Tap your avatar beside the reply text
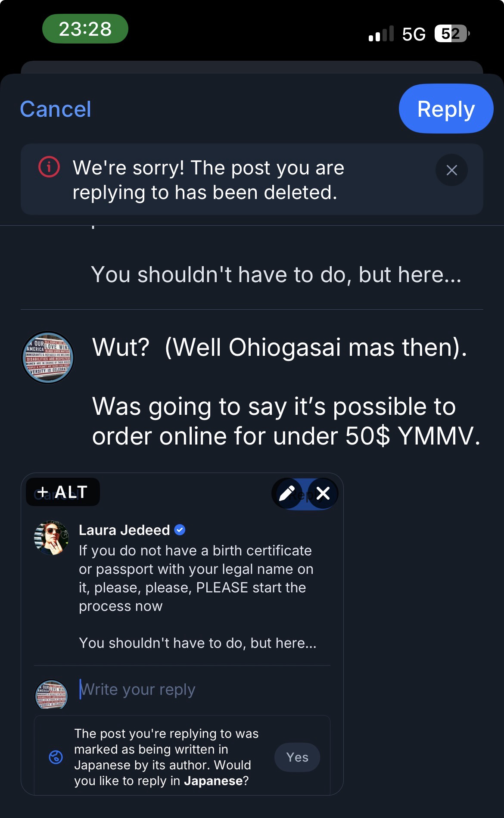Image resolution: width=504 pixels, height=818 pixels. pyautogui.click(x=48, y=358)
